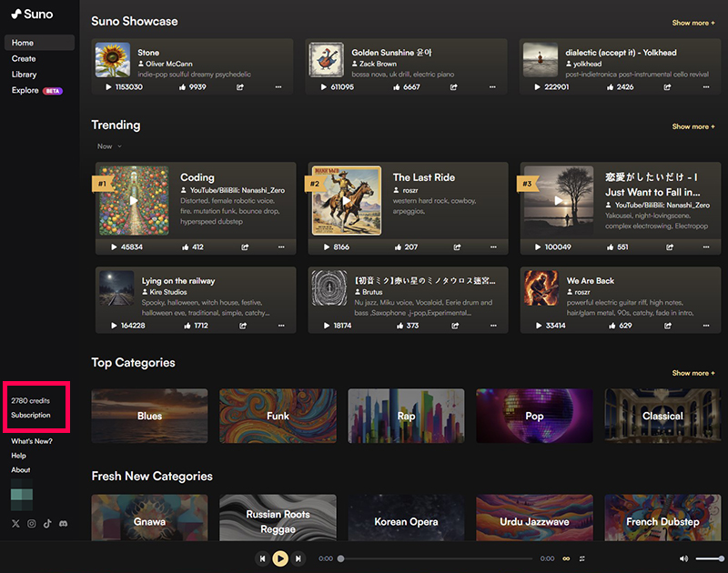
Task: Open more options for Lying on the railway
Action: [x=281, y=326]
